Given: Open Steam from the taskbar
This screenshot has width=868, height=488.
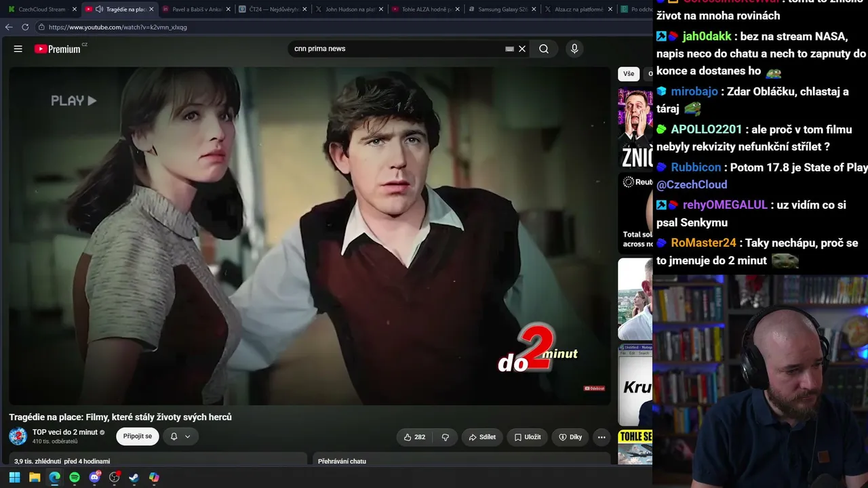Looking at the screenshot, I should click(x=134, y=477).
